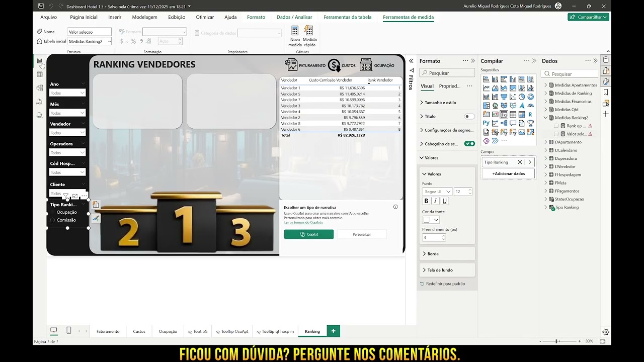Viewport: 644px width, 362px height.
Task: Turn off the Cabeçalho de segmentação toggle
Action: [x=470, y=143]
